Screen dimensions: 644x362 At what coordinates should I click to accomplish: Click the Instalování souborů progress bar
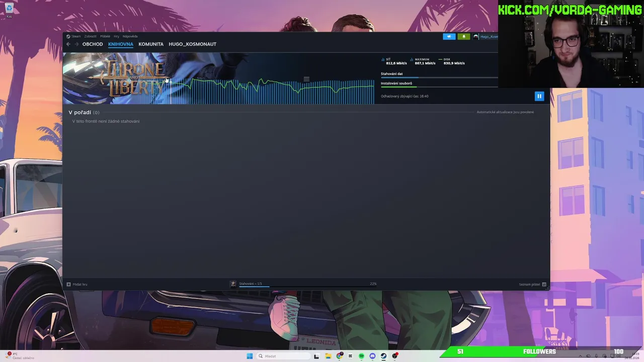439,87
